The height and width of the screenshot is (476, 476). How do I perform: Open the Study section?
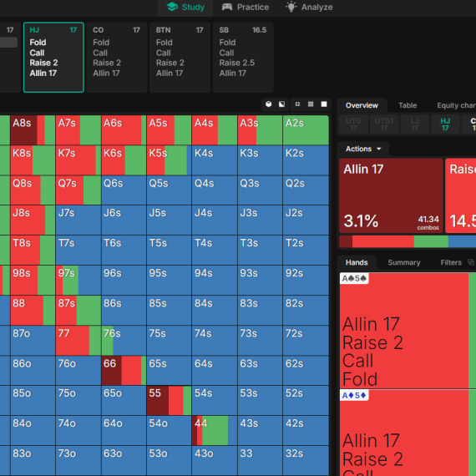pos(185,7)
